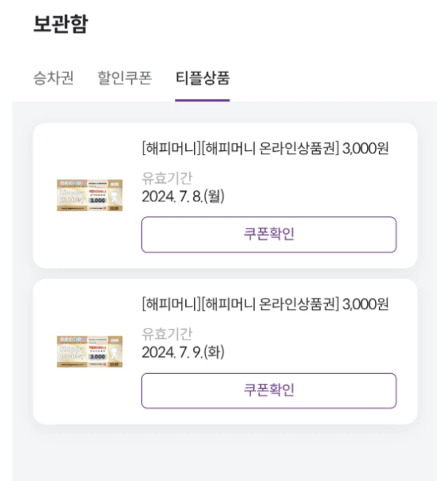Switch to the 승차권 tab
This screenshot has height=481, width=448.
point(53,78)
